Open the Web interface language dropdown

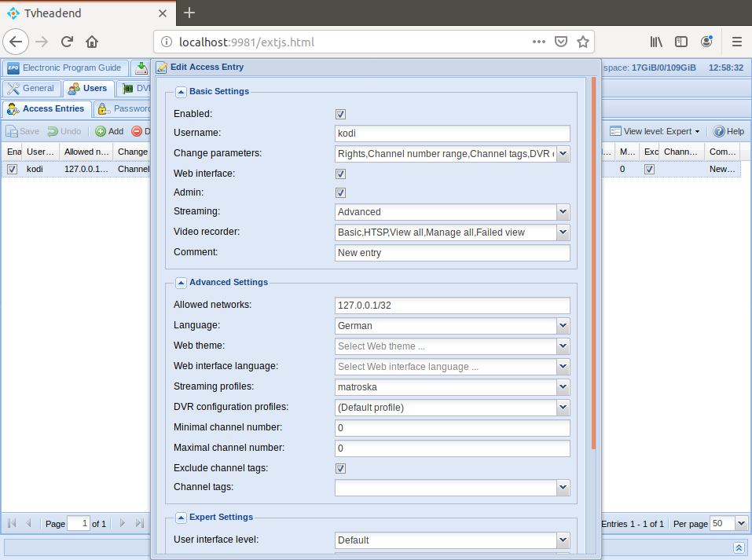point(563,367)
